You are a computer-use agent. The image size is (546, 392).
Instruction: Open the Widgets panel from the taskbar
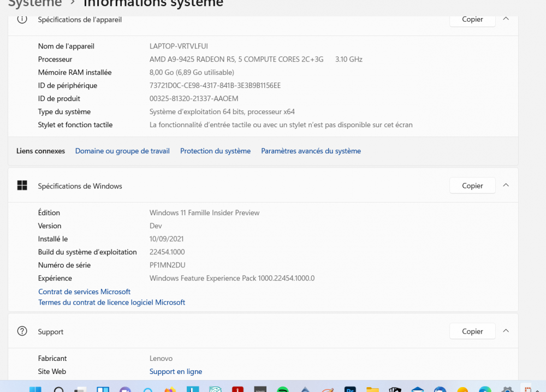[x=103, y=389]
